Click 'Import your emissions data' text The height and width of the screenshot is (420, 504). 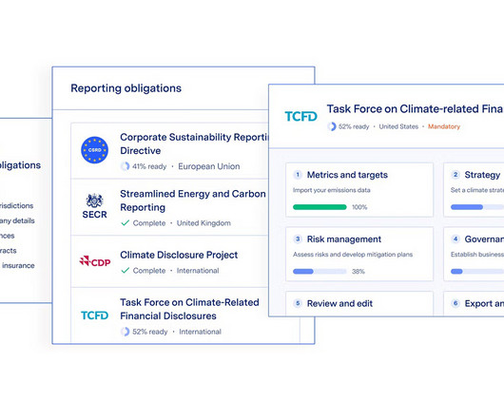click(331, 190)
